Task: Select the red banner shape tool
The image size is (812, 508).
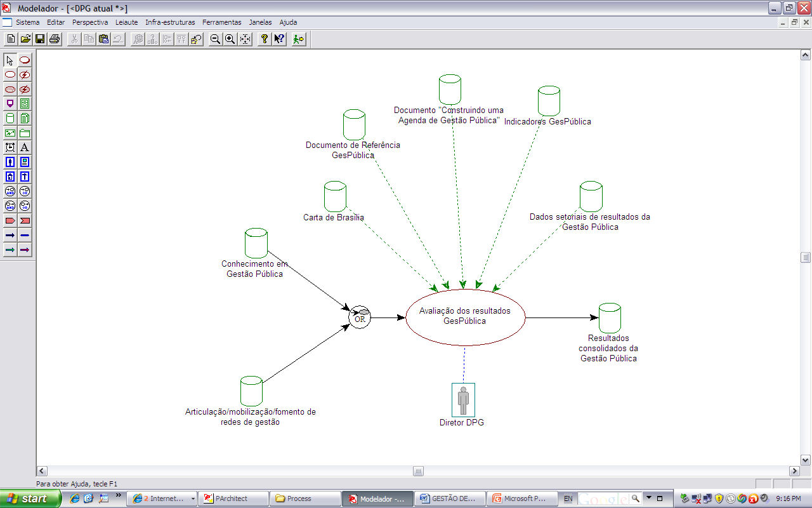Action: 25,221
